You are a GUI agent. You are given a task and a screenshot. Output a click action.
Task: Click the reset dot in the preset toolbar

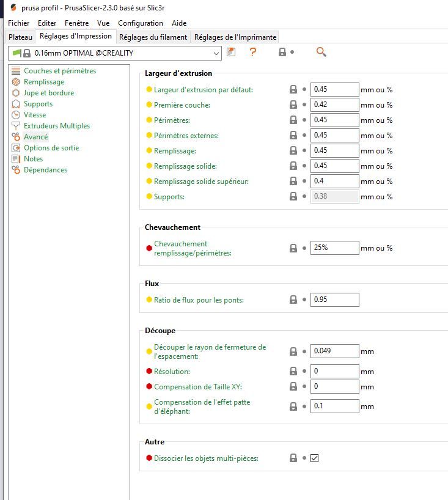292,52
